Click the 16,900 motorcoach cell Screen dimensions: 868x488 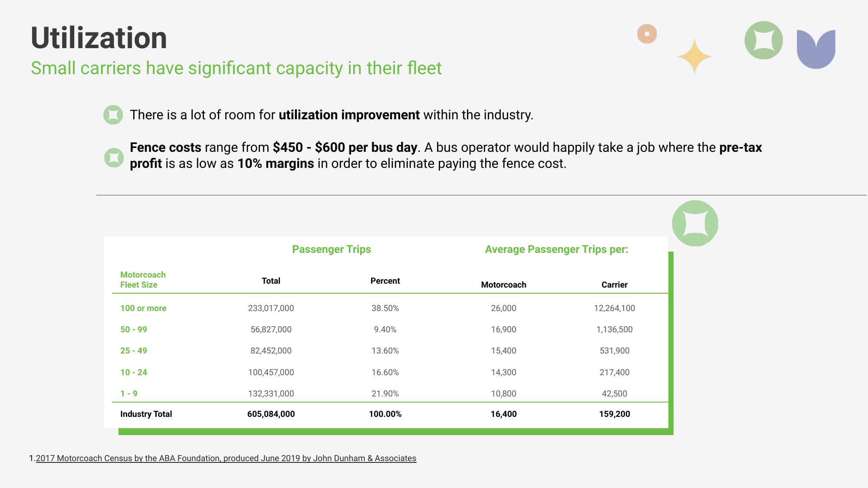pos(503,329)
